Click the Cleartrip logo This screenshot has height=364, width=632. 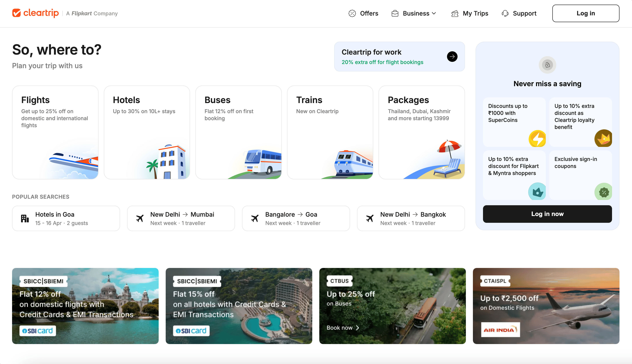pos(35,13)
